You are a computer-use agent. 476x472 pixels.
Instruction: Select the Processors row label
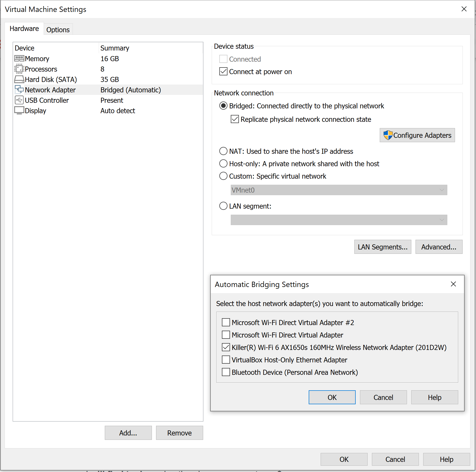(41, 69)
